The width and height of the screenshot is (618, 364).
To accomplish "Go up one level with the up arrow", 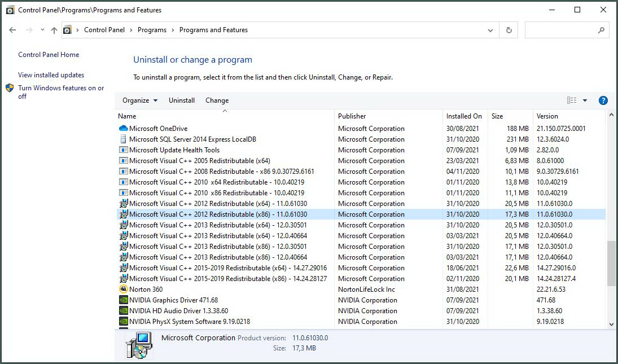I will click(x=54, y=29).
